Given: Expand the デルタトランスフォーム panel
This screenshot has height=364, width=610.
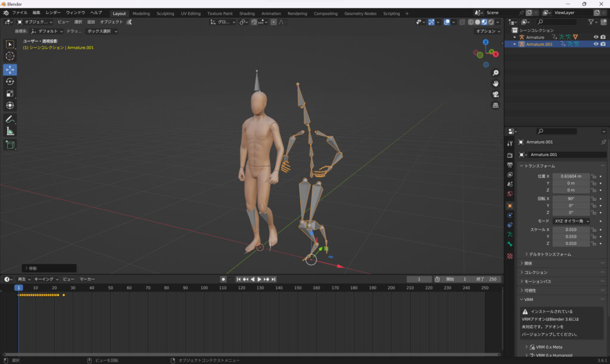Looking at the screenshot, I should (550, 254).
